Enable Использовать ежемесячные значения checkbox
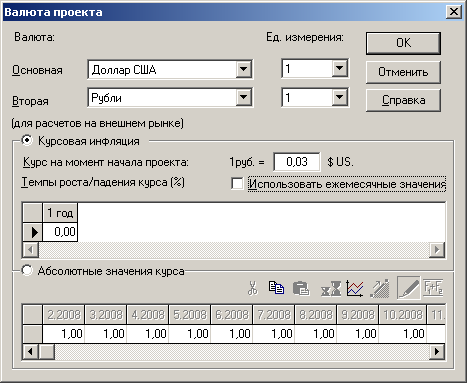This screenshot has width=467, height=383. (x=237, y=184)
